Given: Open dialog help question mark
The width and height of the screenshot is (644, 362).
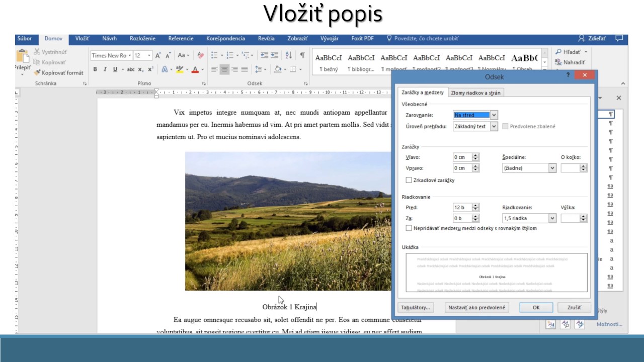Looking at the screenshot, I should tap(569, 75).
